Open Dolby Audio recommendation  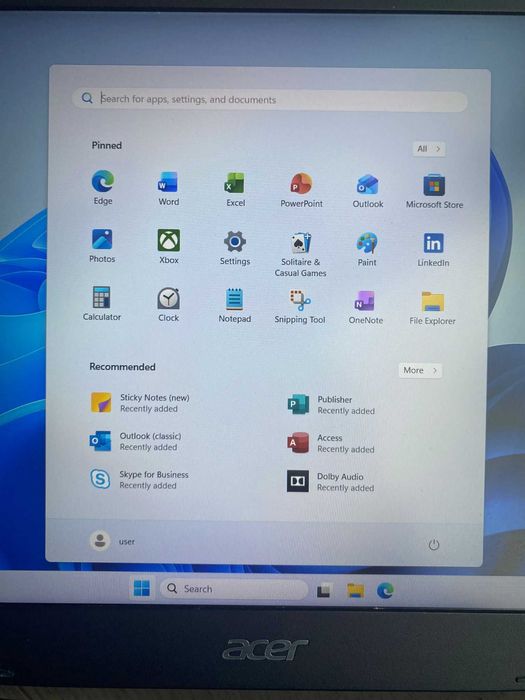(330, 482)
